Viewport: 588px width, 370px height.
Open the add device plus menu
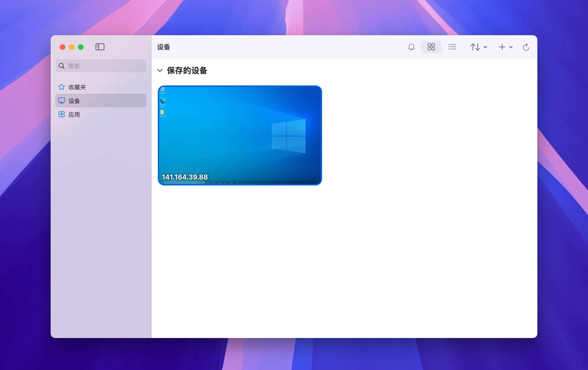pyautogui.click(x=506, y=47)
